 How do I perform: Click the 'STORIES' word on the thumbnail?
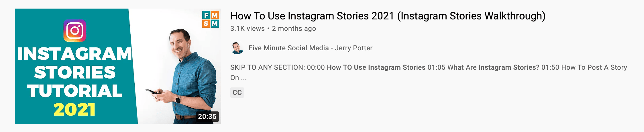[x=75, y=72]
